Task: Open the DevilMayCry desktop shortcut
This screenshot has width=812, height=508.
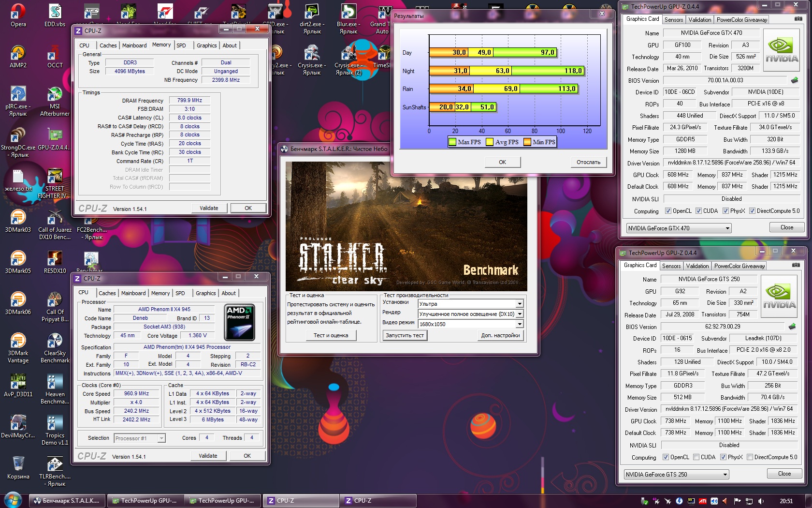Action: pyautogui.click(x=18, y=427)
